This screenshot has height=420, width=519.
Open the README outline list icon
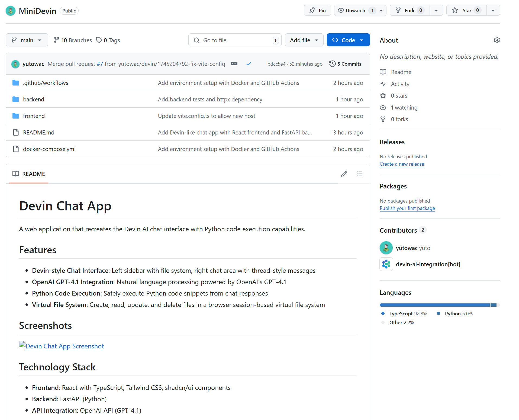pyautogui.click(x=360, y=174)
